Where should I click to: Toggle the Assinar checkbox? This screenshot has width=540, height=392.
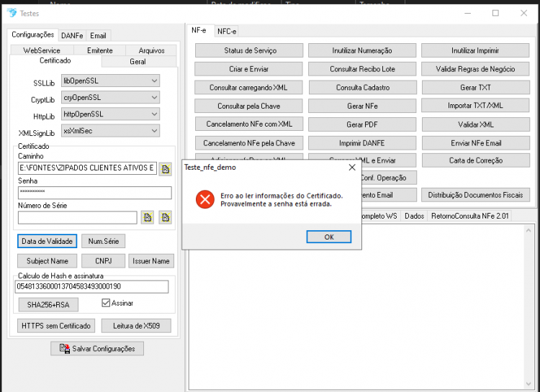pos(106,303)
